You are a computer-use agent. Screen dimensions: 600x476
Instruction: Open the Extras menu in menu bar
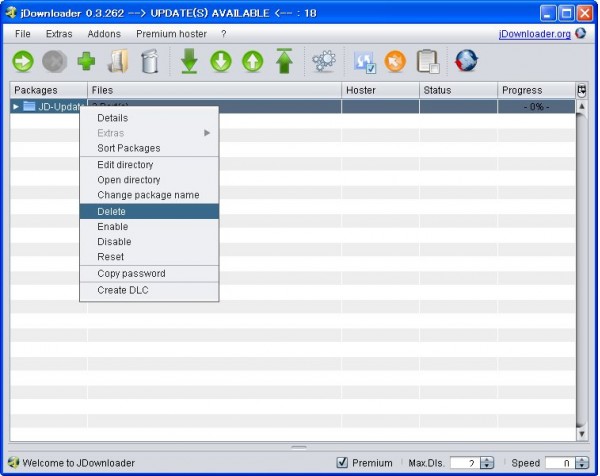pos(59,34)
